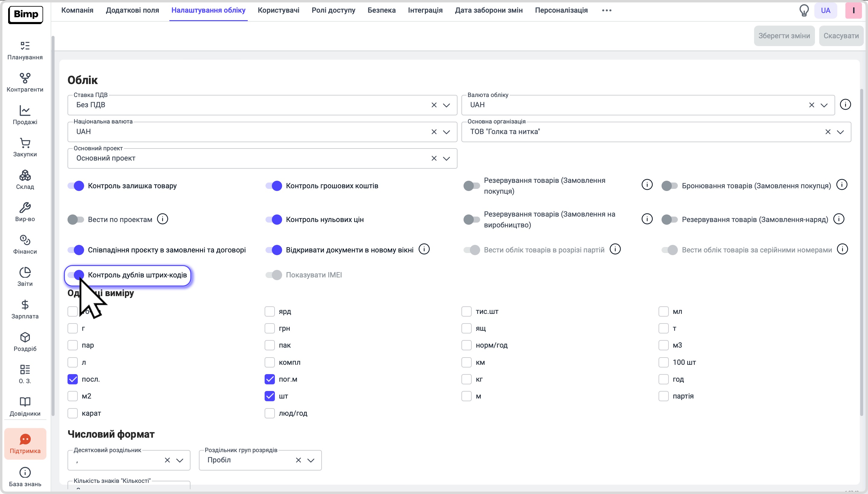
Task: Open the Роздріб box icon
Action: 25,337
